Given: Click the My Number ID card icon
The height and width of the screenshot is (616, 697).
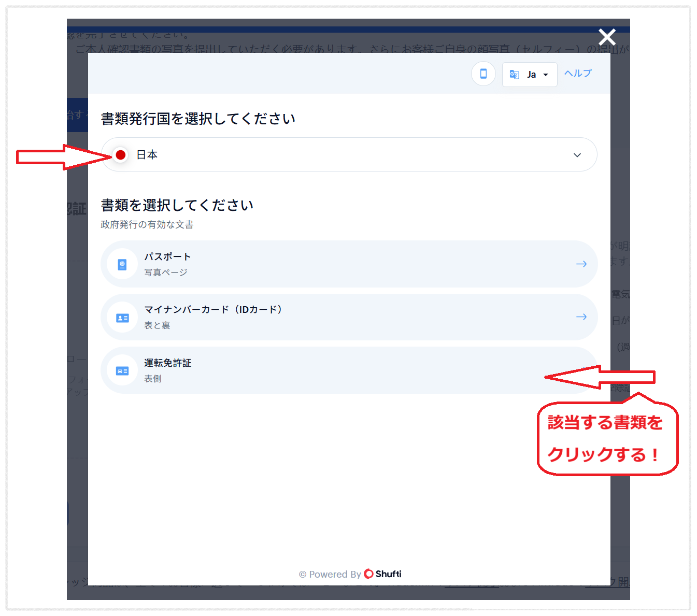Looking at the screenshot, I should coord(122,318).
